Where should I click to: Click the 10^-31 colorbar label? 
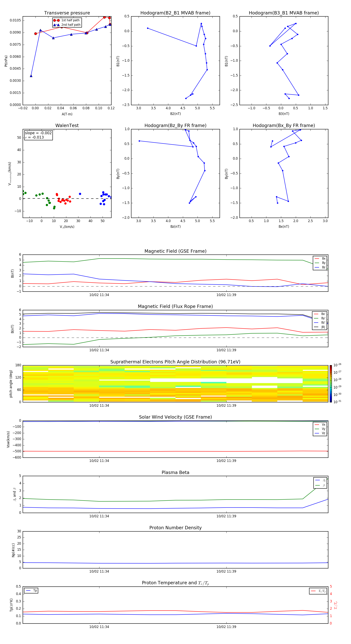pyautogui.click(x=337, y=402)
